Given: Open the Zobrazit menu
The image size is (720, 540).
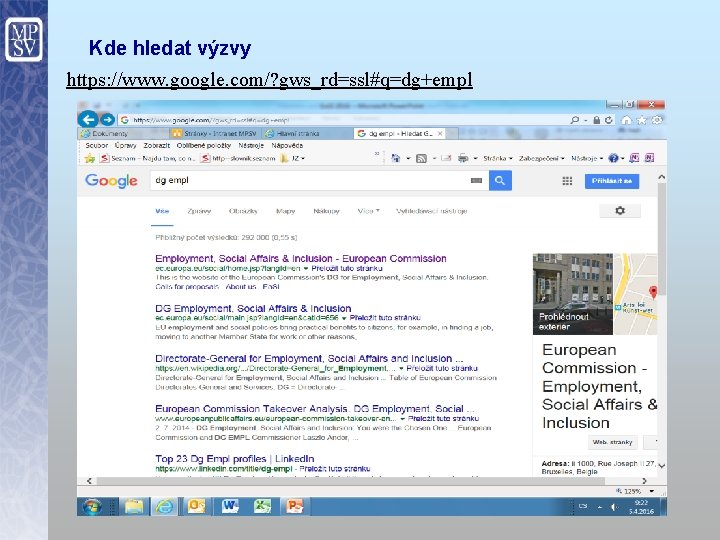Looking at the screenshot, I should (x=157, y=145).
